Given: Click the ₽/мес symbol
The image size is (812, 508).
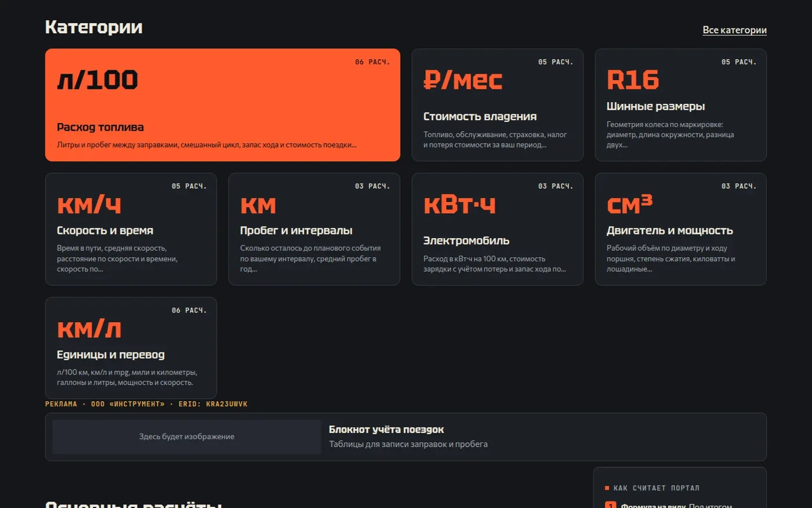Looking at the screenshot, I should click(x=463, y=80).
